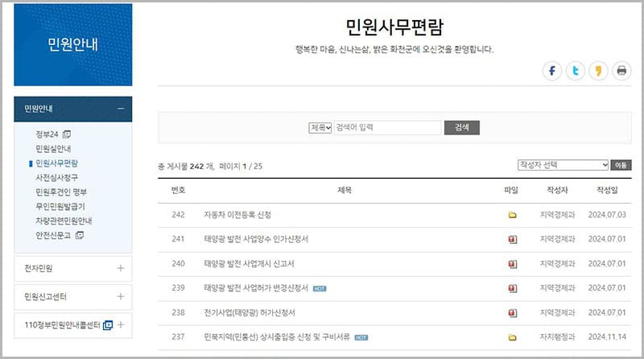Click the 이동 button
The height and width of the screenshot is (359, 644).
pos(621,165)
